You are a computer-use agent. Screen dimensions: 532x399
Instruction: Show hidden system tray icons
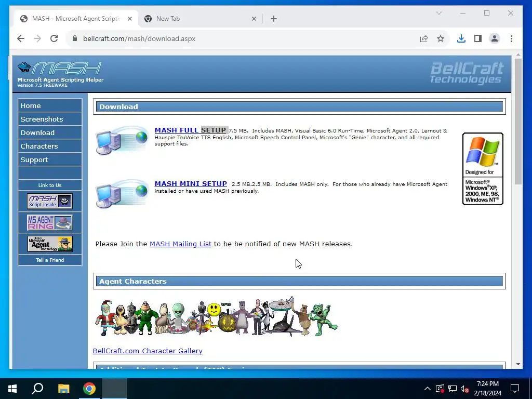click(428, 389)
